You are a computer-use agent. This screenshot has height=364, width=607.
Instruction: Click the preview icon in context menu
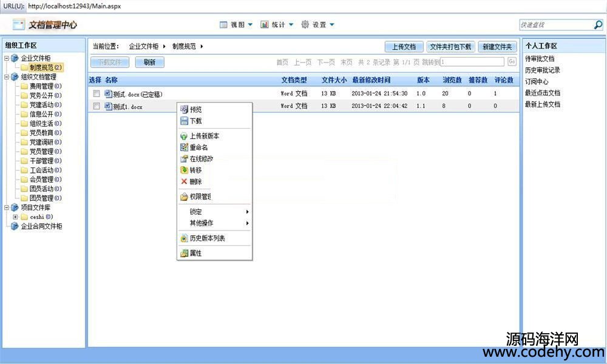(185, 109)
